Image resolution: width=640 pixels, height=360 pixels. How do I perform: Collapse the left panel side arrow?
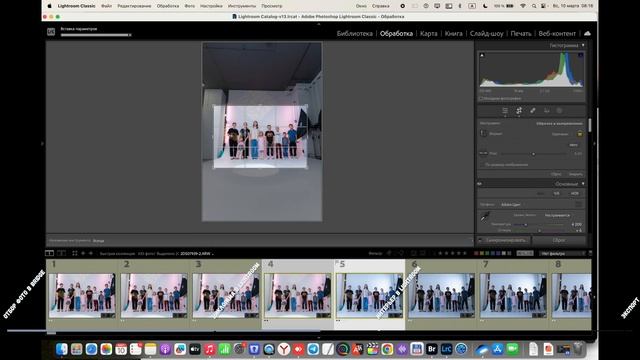click(x=42, y=144)
